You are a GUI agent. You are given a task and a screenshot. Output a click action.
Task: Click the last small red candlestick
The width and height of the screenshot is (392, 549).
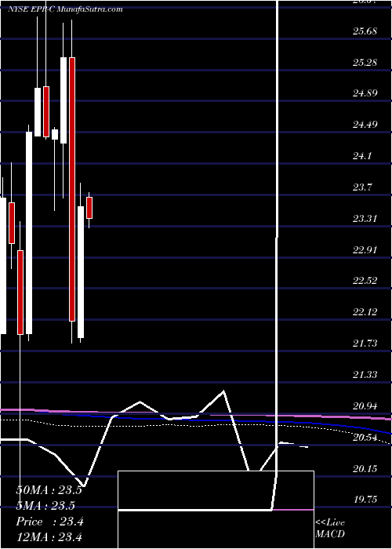(89, 208)
